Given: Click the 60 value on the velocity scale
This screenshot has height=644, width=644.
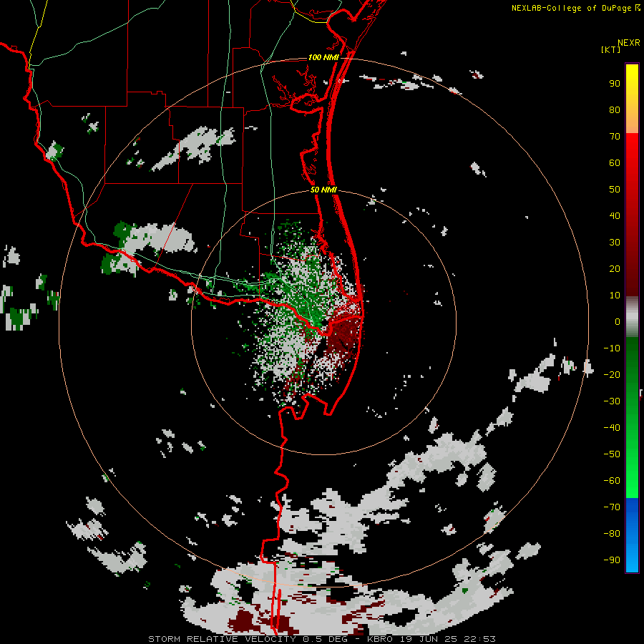Looking at the screenshot, I should 615,162.
